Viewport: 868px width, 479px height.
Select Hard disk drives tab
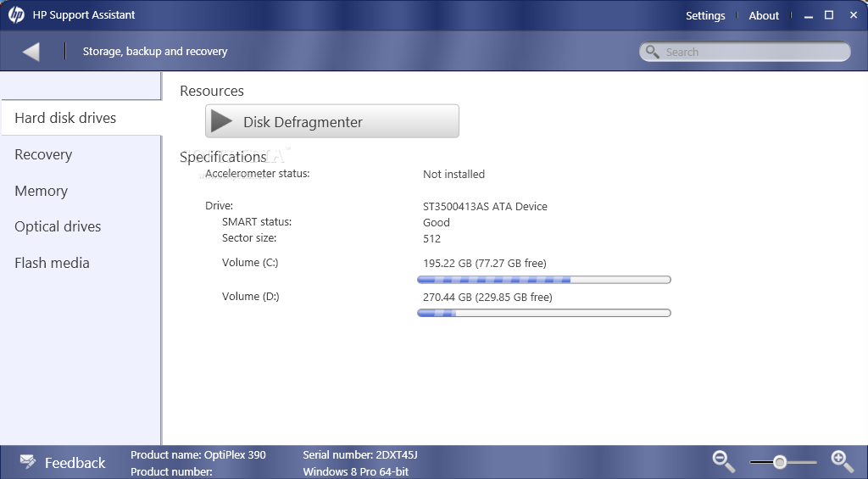click(x=81, y=117)
